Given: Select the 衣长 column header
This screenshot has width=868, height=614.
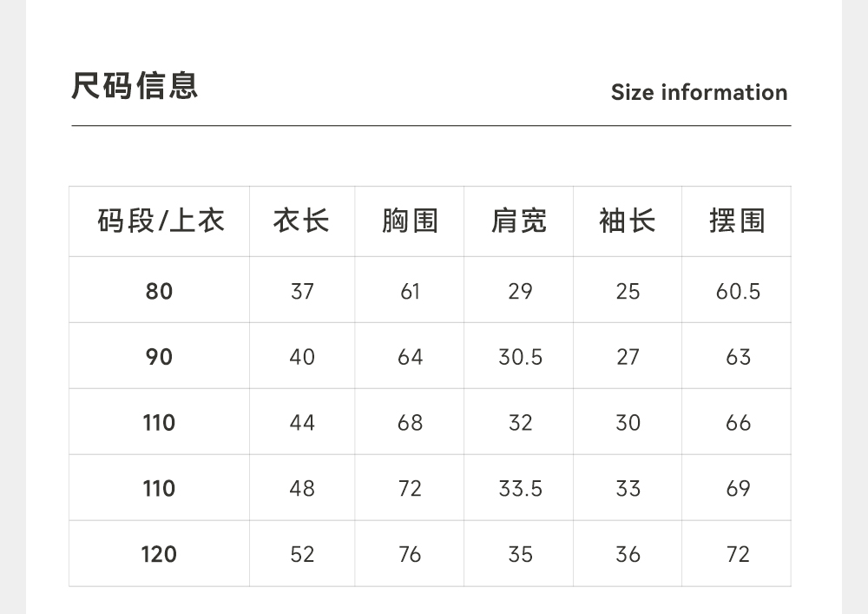Looking at the screenshot, I should (x=301, y=221).
